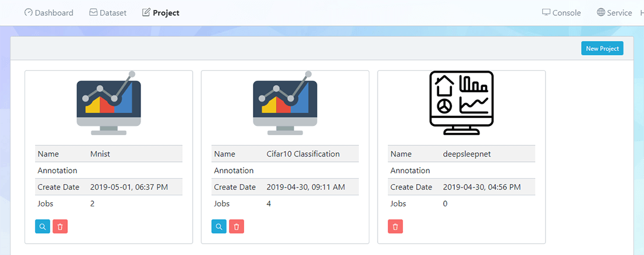Screen dimensions: 644x255
Task: Click the date '2019-04-30, 09:11 AM'
Action: click(x=306, y=187)
